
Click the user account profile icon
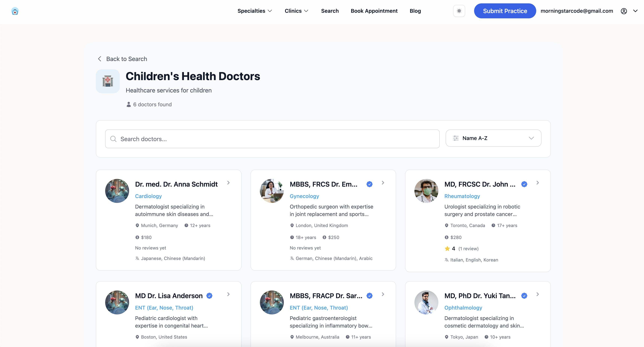(624, 11)
